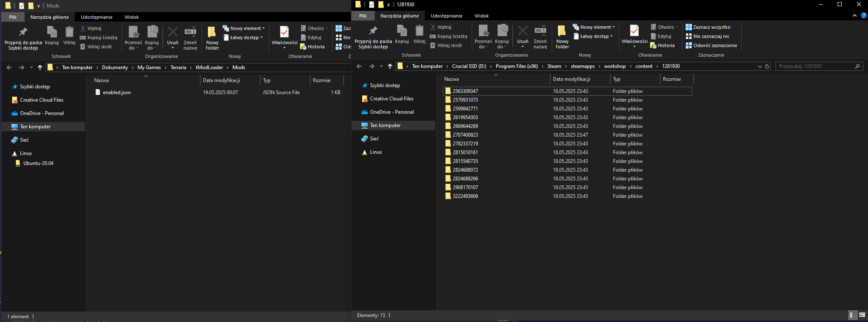The width and height of the screenshot is (868, 322).
Task: Click Wklej icon in 1281930 window ribbon
Action: click(x=419, y=35)
